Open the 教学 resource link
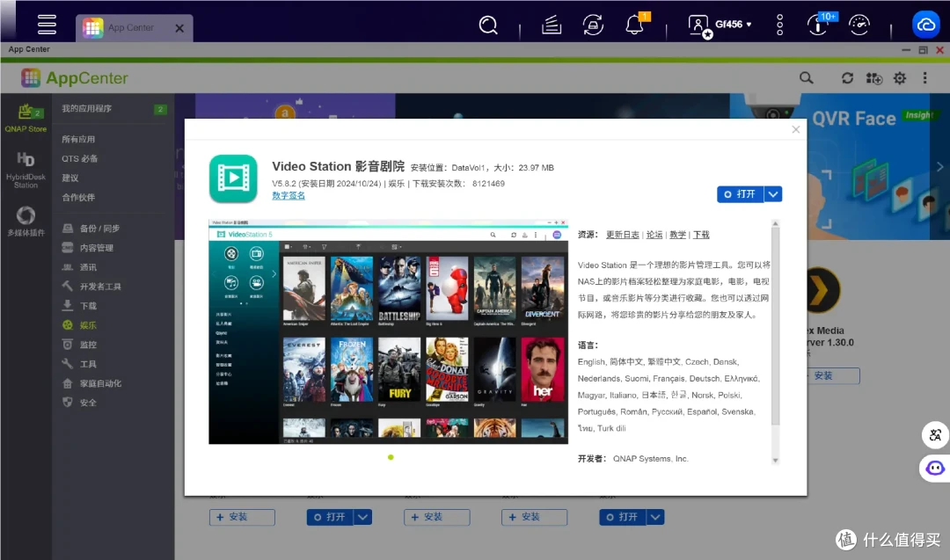This screenshot has width=950, height=560. tap(677, 235)
